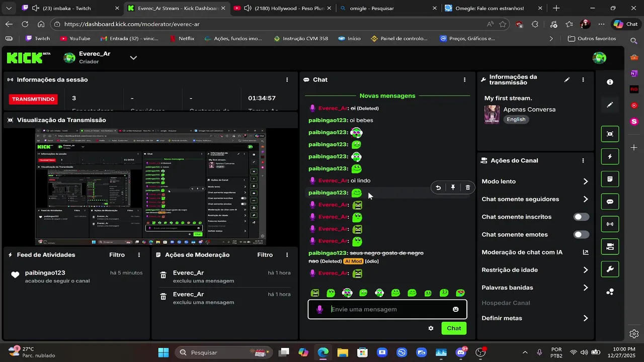Open Netflix bookmark in favorites bar

(x=182, y=39)
